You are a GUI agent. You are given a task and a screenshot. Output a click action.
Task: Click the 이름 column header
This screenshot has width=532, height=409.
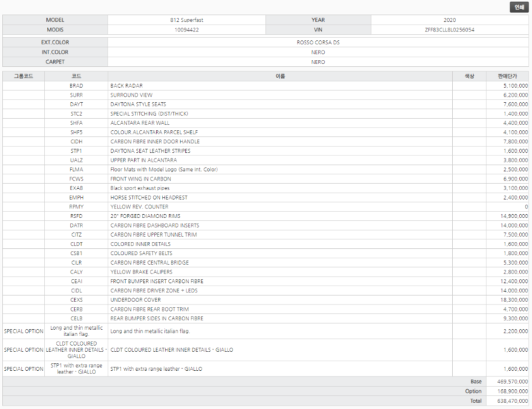pyautogui.click(x=280, y=76)
